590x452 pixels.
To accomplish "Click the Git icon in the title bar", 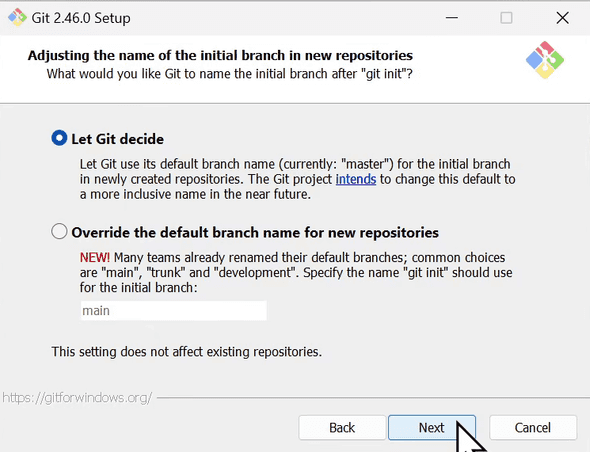I will (x=17, y=18).
